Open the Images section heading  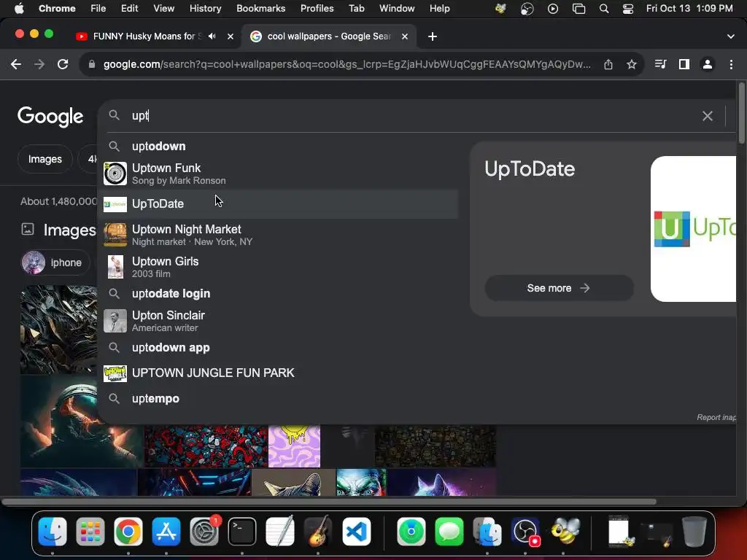pos(69,230)
